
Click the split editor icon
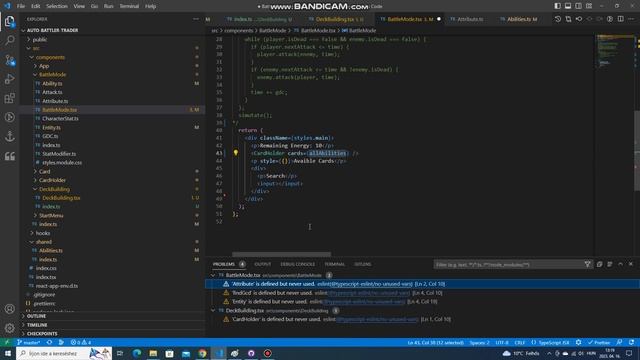pyautogui.click(x=620, y=19)
